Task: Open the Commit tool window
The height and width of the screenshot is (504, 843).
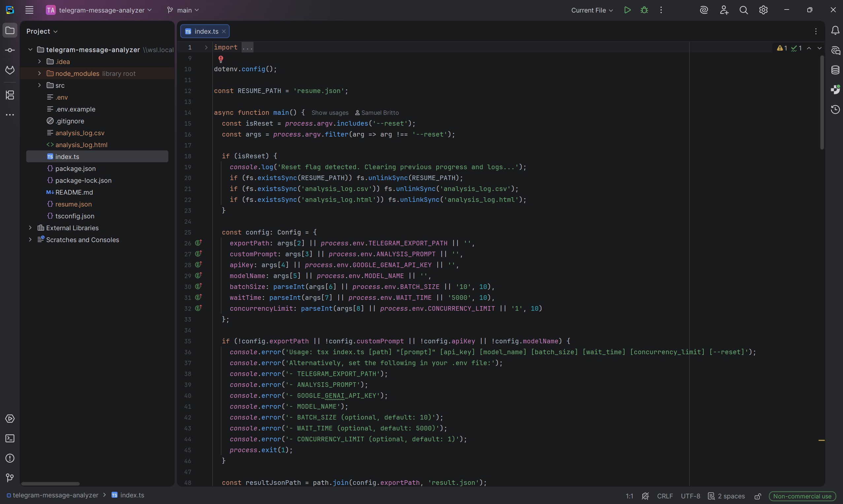Action: (10, 50)
